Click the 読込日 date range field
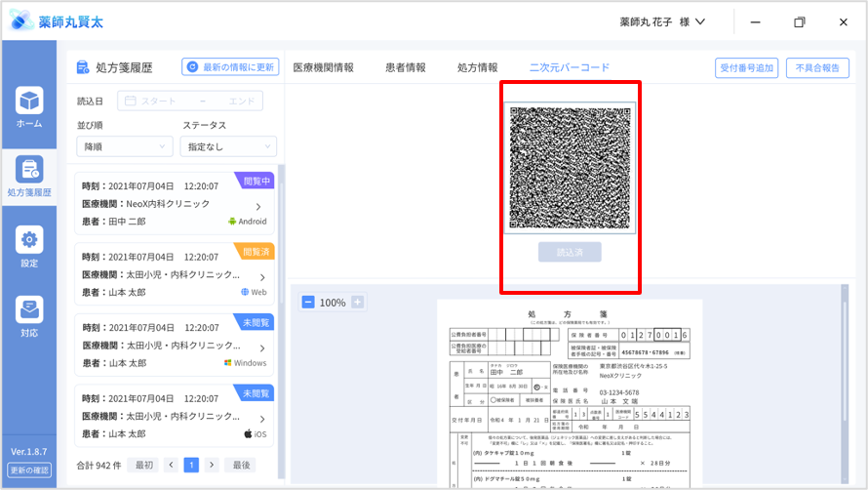The height and width of the screenshot is (490, 868). [x=190, y=101]
